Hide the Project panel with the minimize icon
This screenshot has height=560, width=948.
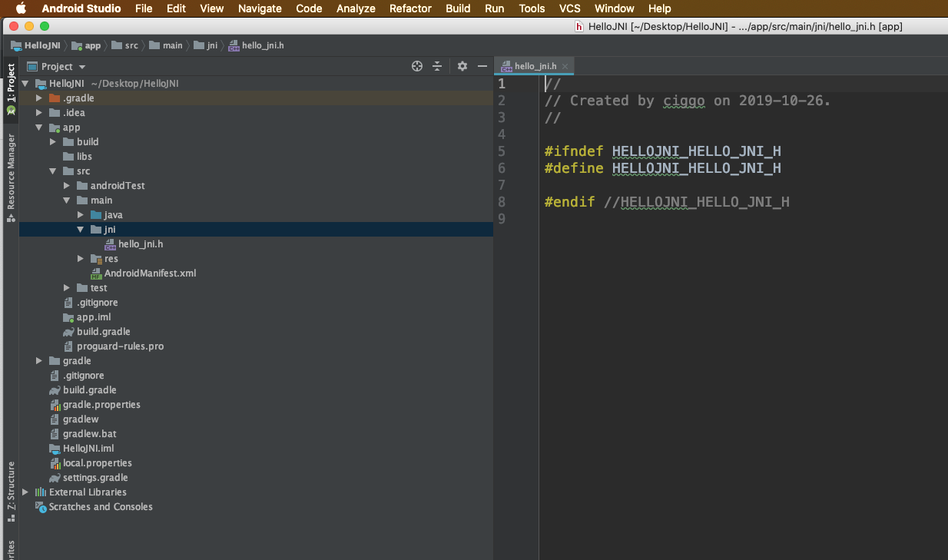pos(482,66)
